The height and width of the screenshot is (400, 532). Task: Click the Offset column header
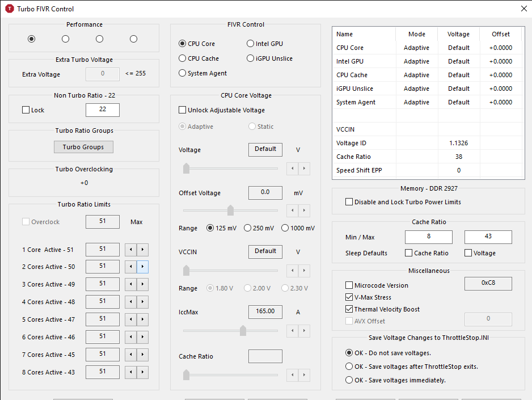pos(501,34)
